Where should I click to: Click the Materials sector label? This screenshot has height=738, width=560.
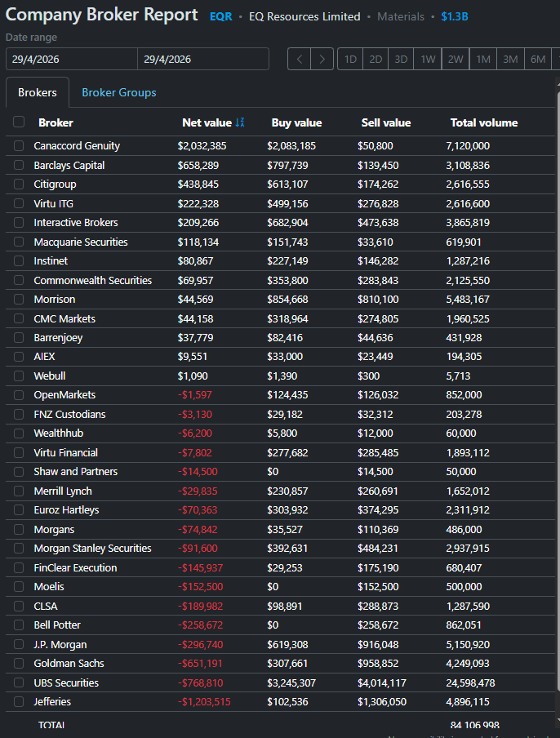(x=401, y=16)
